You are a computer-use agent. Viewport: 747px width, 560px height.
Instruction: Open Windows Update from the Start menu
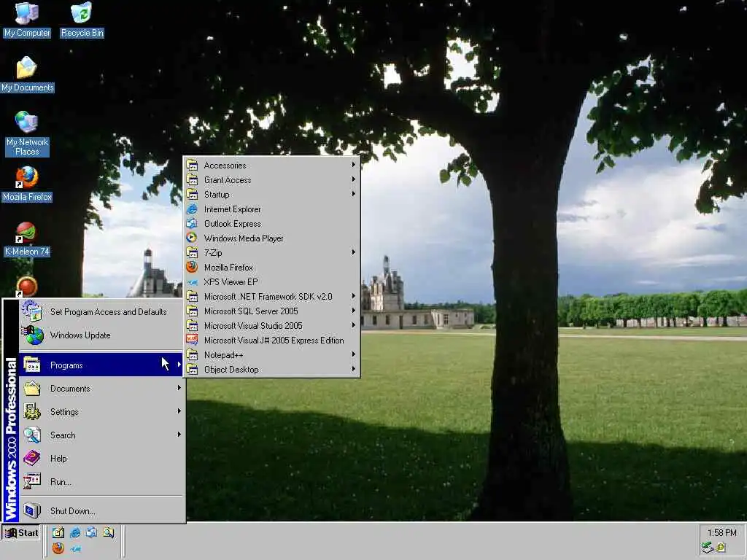(x=101, y=335)
